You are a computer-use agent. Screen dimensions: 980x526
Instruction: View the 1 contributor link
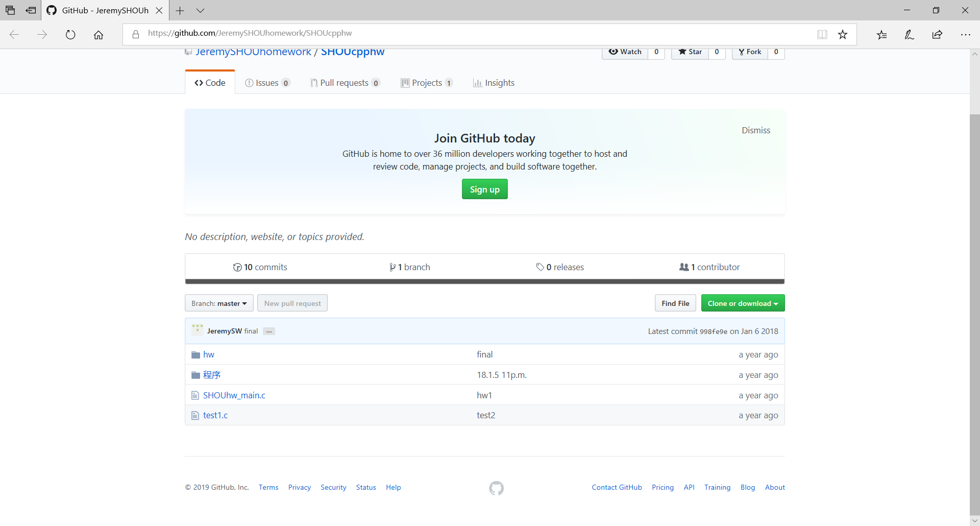(x=709, y=267)
